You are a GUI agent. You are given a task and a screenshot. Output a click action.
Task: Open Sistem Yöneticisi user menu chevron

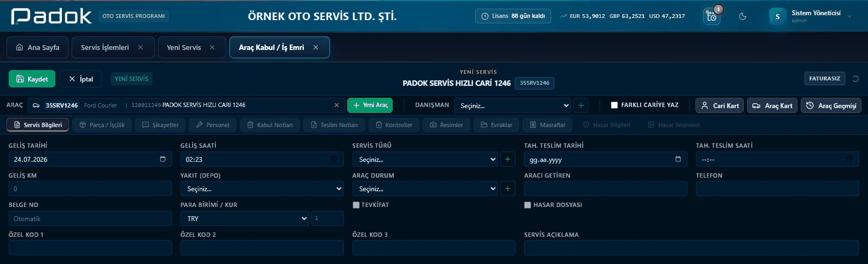(850, 16)
